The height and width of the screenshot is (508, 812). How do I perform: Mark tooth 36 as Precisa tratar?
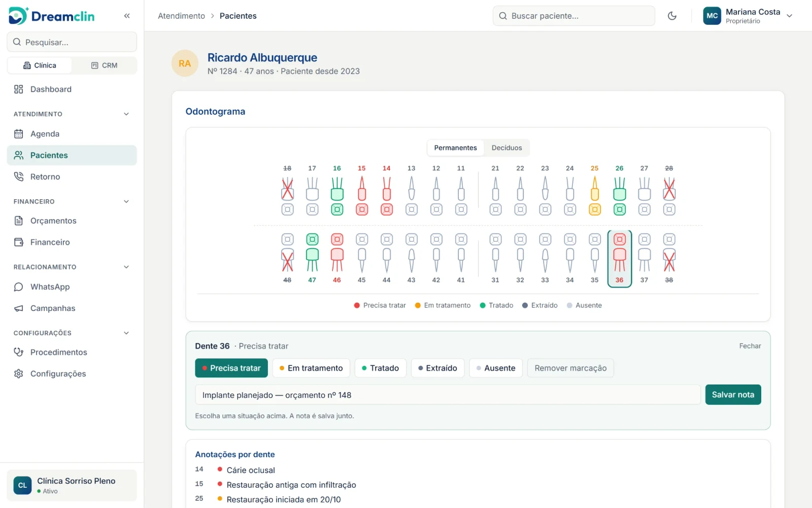point(231,368)
